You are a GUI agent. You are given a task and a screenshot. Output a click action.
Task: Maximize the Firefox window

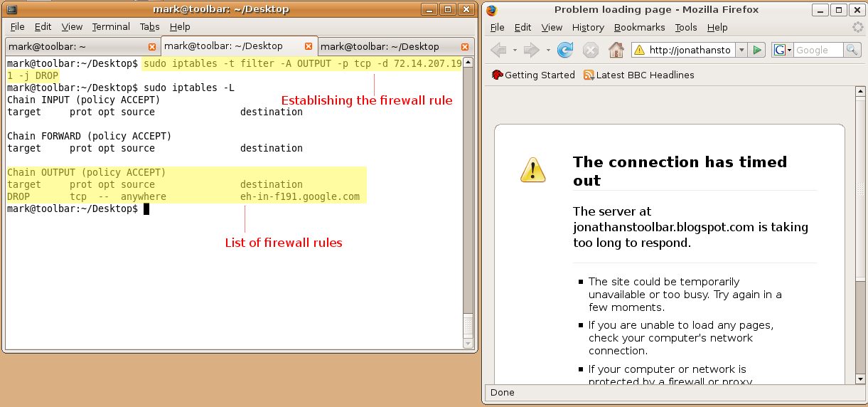tap(837, 10)
